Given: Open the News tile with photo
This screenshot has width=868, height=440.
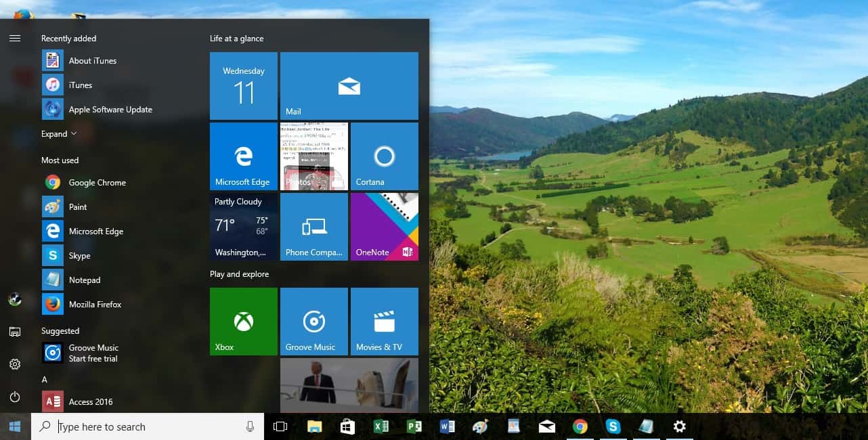Looking at the screenshot, I should tap(349, 385).
